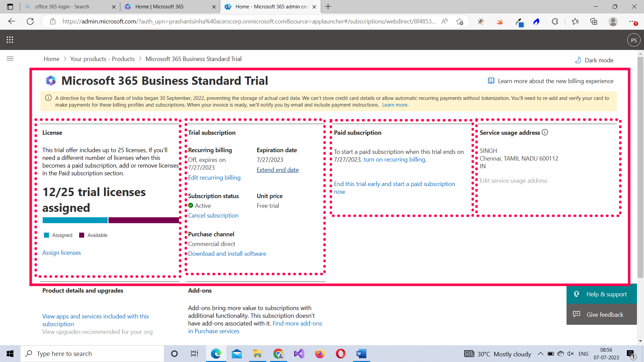This screenshot has width=644, height=362.
Task: Open browser Extensions puzzle icon
Action: point(555,21)
